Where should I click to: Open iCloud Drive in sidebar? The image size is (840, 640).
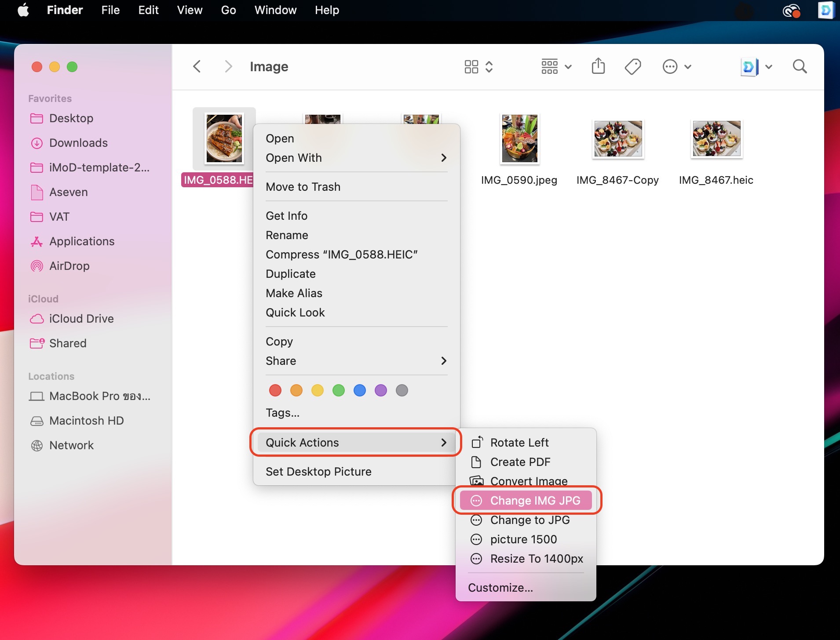[x=81, y=319]
